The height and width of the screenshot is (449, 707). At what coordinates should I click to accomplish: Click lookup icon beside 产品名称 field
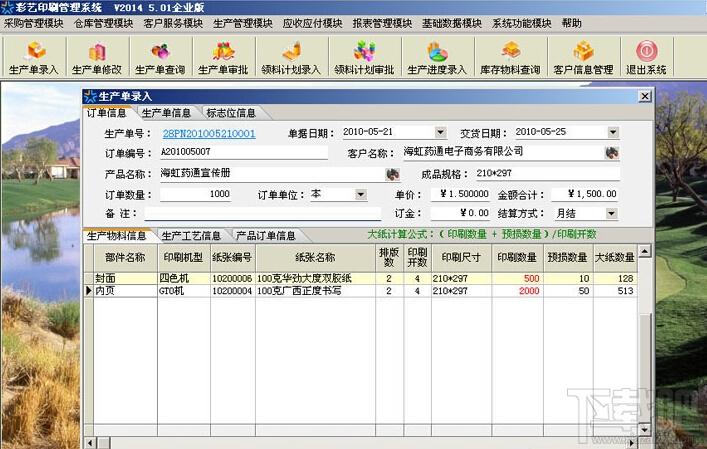click(393, 174)
